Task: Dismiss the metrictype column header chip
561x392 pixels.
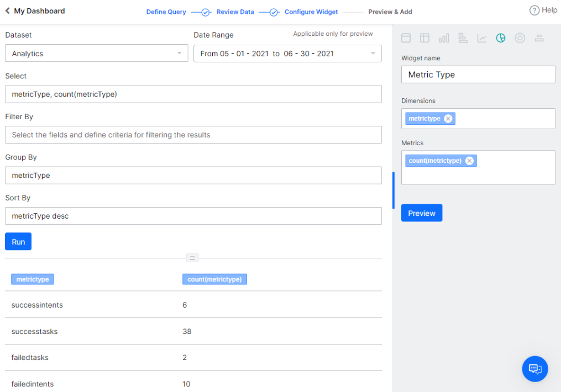Action: (33, 279)
